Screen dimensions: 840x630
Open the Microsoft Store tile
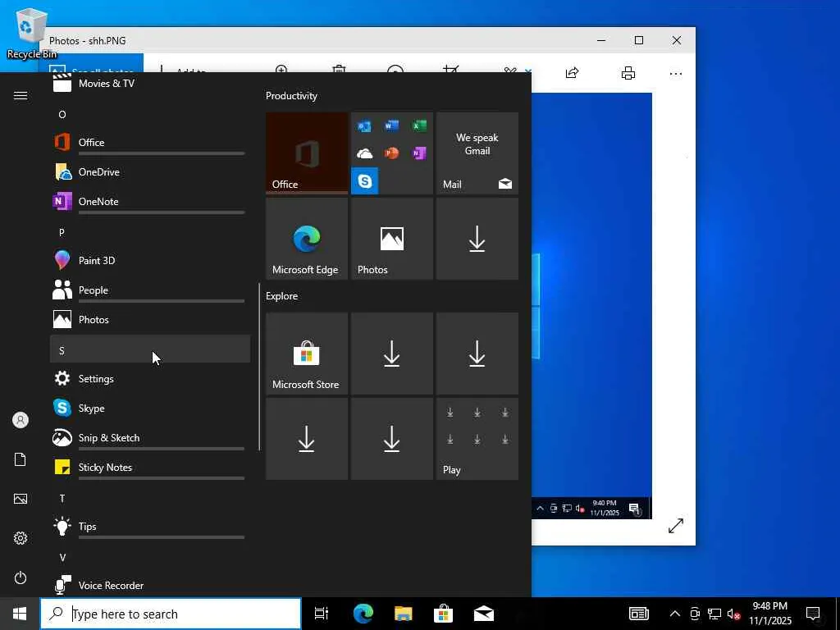(307, 354)
